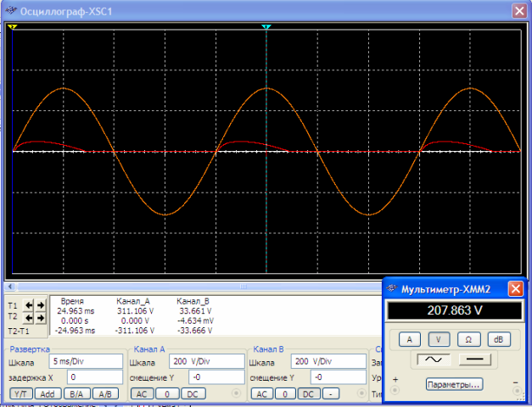Screen dimensions: 532x407
Task: Select ohmmeter mode Ω on multimeter
Action: tap(468, 339)
